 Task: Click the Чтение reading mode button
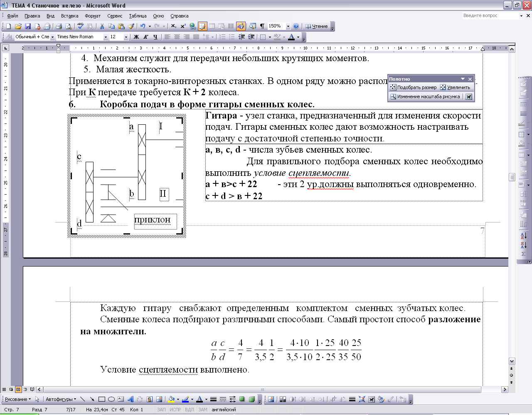[317, 26]
